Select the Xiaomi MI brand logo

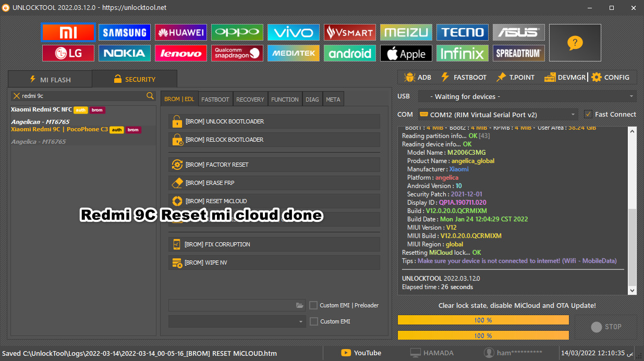tap(68, 32)
